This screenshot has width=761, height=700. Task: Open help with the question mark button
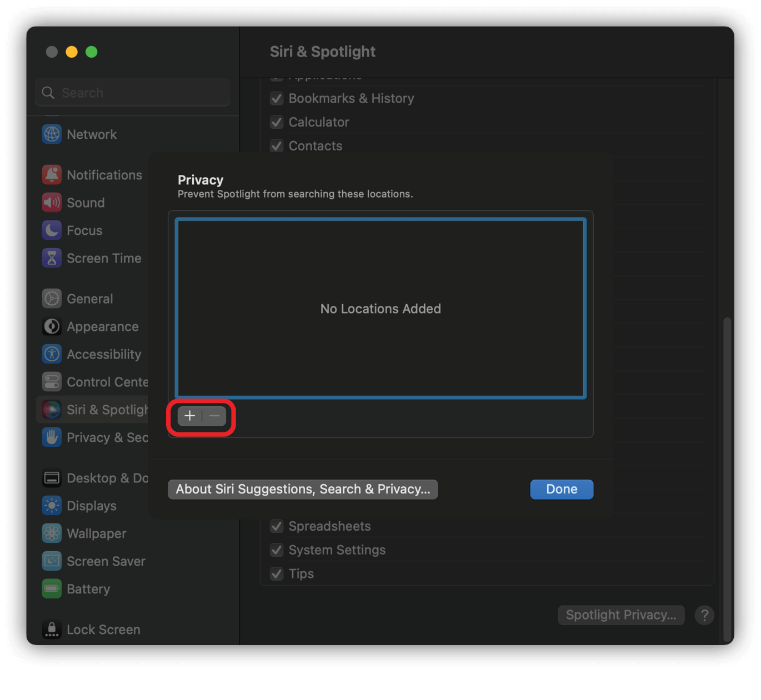704,615
